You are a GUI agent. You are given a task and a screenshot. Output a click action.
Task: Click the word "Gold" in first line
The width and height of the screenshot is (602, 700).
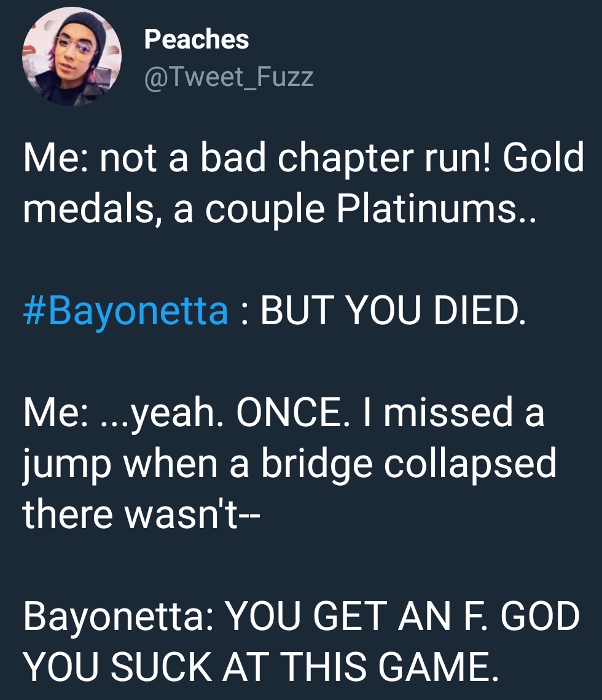(543, 159)
